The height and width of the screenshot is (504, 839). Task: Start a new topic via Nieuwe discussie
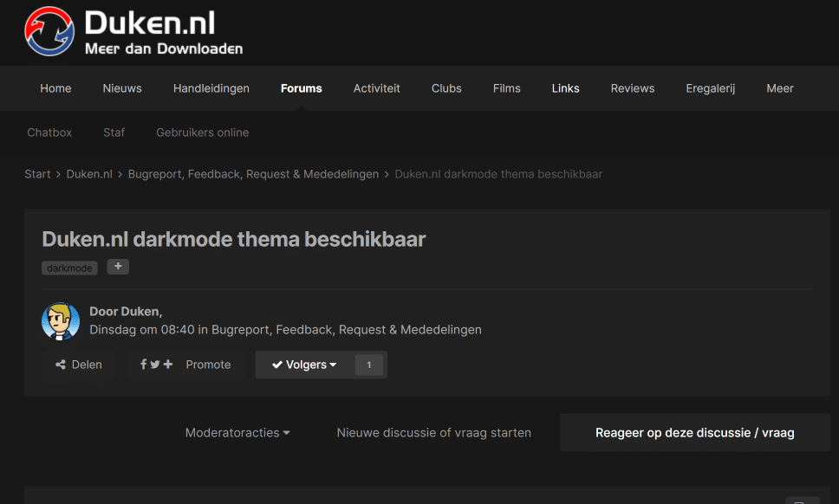(x=434, y=433)
